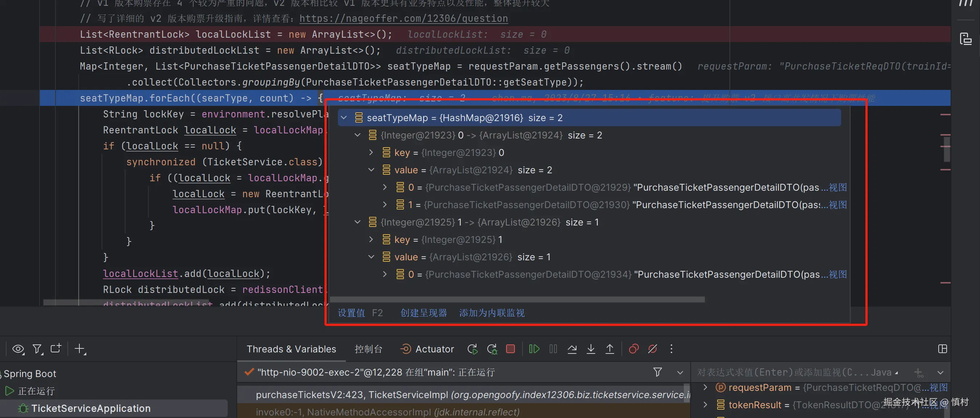Image resolution: width=980 pixels, height=418 pixels.
Task: Open the thread selector dropdown arrow
Action: [680, 372]
